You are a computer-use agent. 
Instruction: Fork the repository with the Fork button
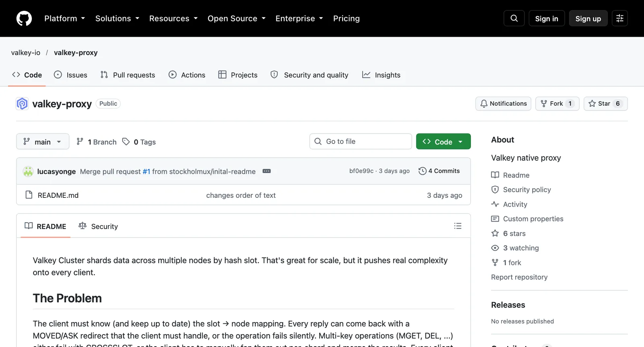(557, 104)
